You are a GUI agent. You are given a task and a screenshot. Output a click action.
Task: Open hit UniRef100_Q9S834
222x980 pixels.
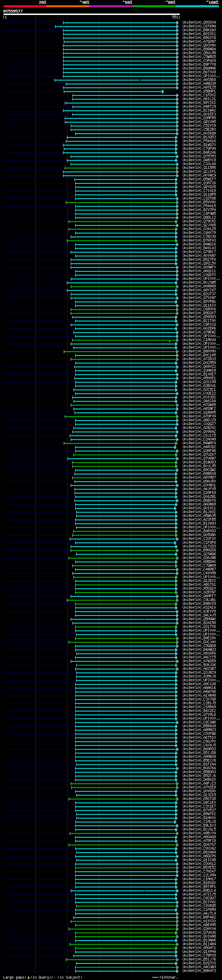(x=199, y=23)
